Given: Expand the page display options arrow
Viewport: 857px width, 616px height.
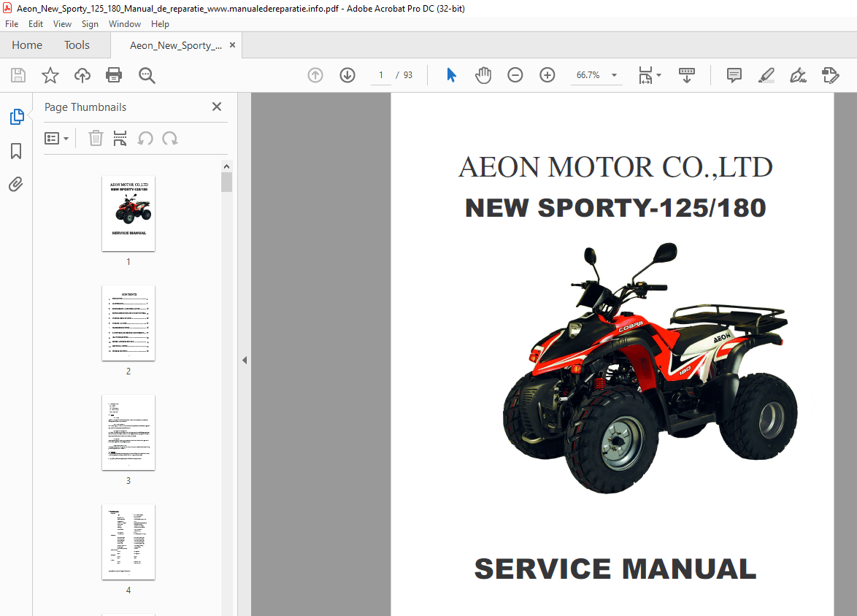Looking at the screenshot, I should pyautogui.click(x=658, y=75).
